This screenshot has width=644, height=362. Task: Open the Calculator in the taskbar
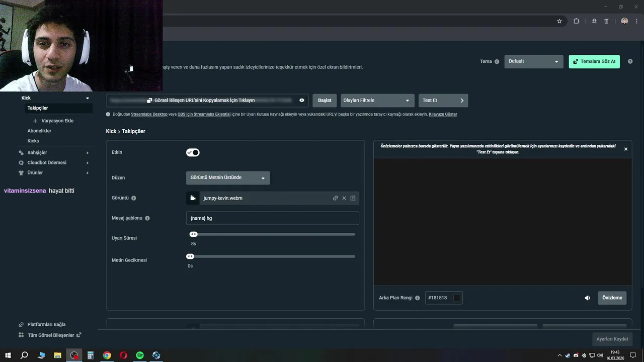(91, 355)
